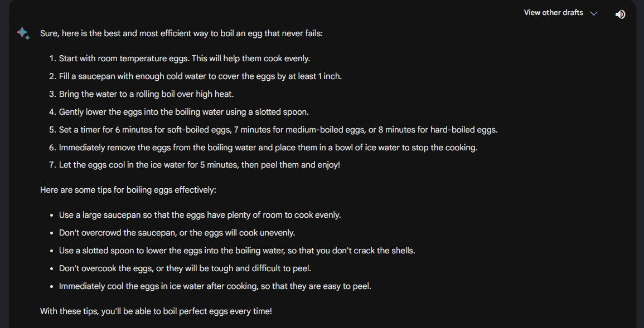Click the View other drafts label
Viewport: 644px width, 328px height.
point(553,13)
